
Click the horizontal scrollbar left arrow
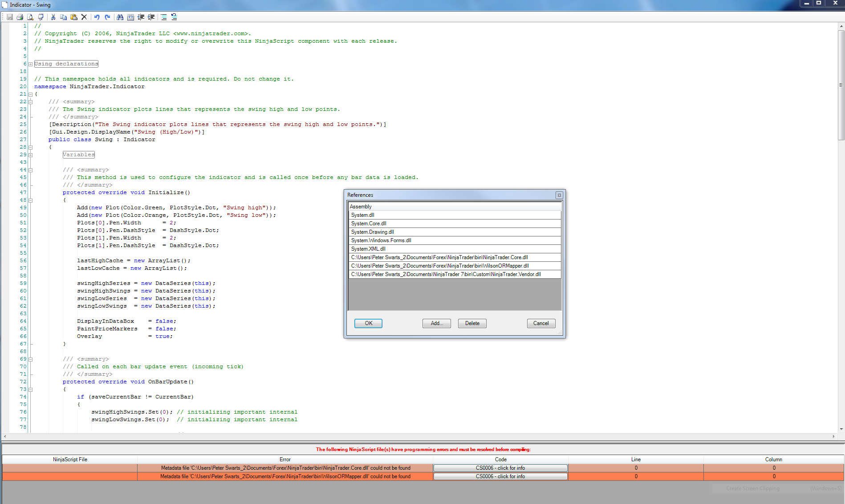coord(5,436)
